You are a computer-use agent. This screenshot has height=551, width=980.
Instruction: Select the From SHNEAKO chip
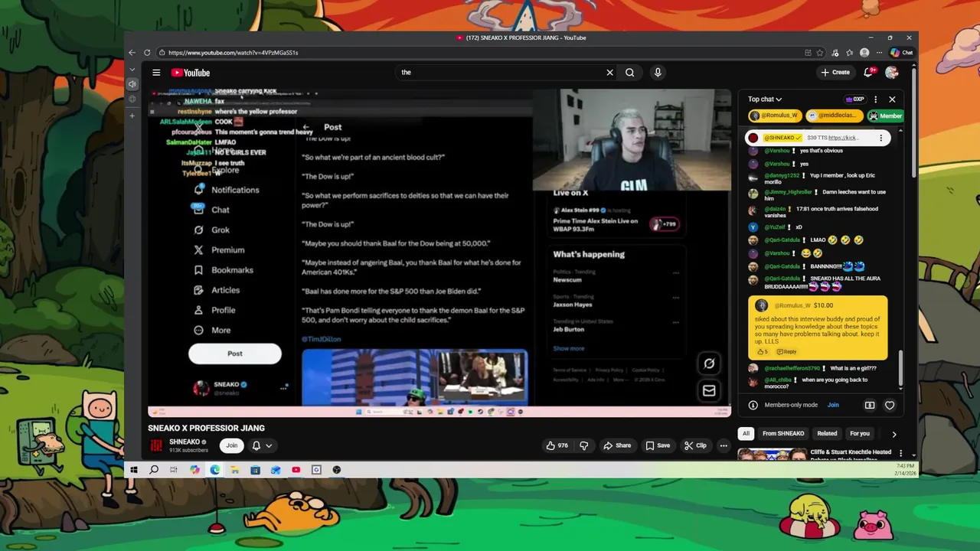pos(783,433)
